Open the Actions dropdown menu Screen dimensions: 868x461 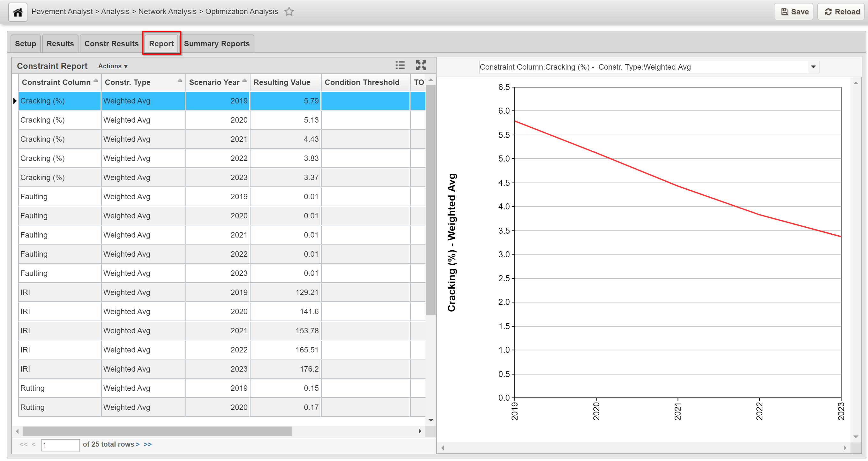(x=113, y=66)
